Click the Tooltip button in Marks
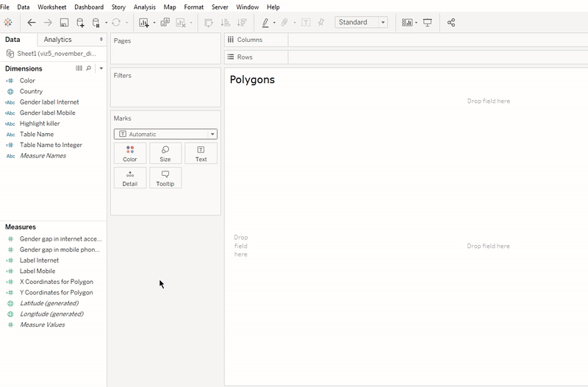588x387 pixels. (165, 178)
